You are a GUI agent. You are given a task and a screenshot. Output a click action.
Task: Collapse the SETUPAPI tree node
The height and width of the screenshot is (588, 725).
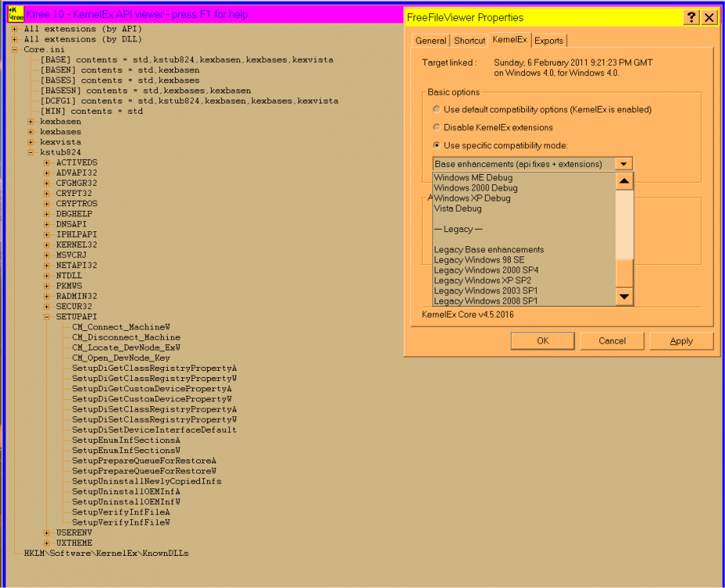47,317
